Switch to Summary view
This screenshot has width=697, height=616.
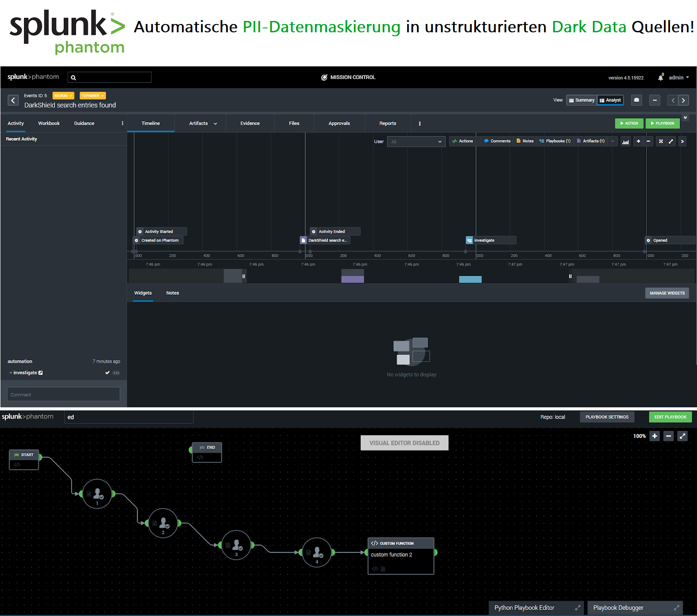pos(582,100)
